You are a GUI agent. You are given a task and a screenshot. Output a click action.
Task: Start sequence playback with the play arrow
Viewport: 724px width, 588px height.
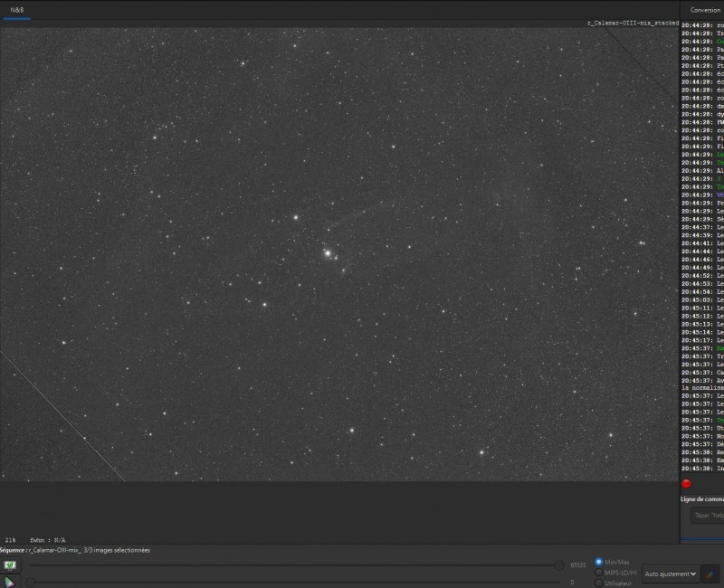pos(9,582)
